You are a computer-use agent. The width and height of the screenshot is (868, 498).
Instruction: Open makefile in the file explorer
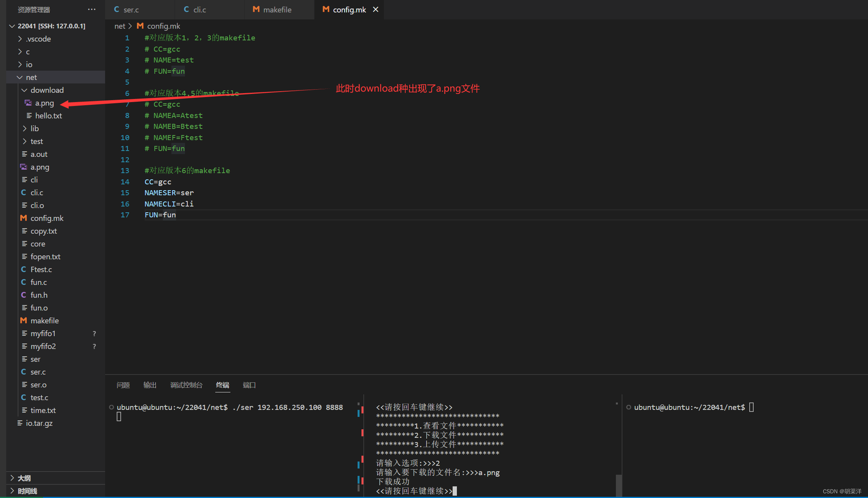45,321
